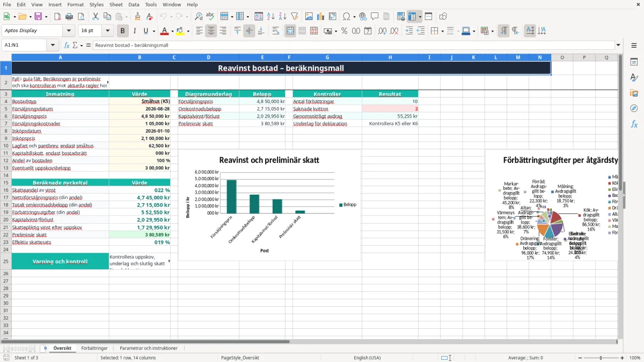Screen dimensions: 644x362
Task: Toggle Merge and Center cells
Action: click(x=290, y=31)
